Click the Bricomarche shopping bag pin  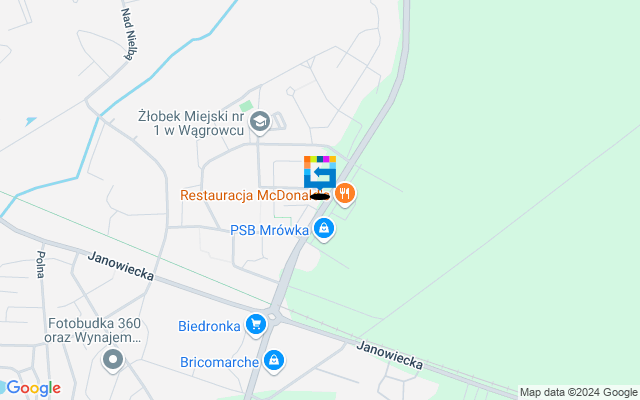coord(274,361)
